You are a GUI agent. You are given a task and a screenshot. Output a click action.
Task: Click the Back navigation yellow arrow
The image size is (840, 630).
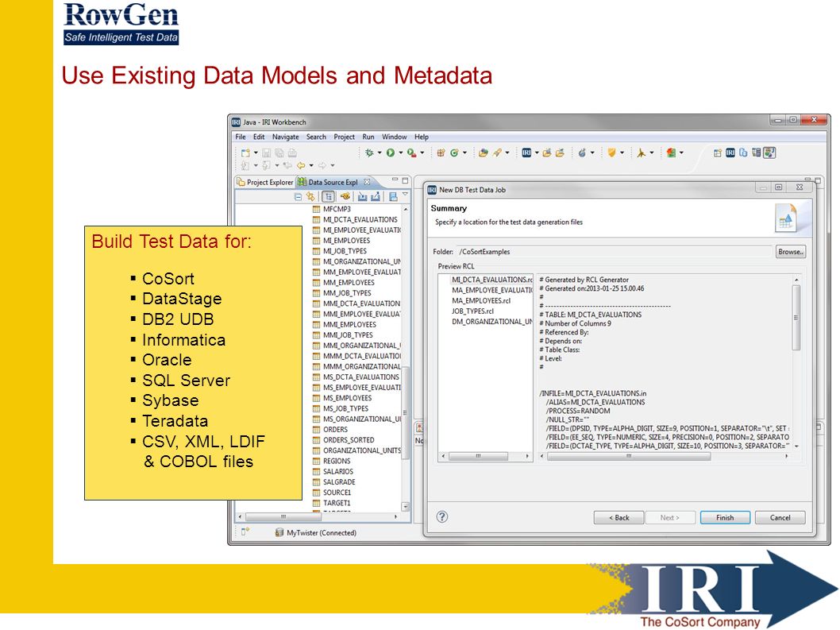point(301,166)
